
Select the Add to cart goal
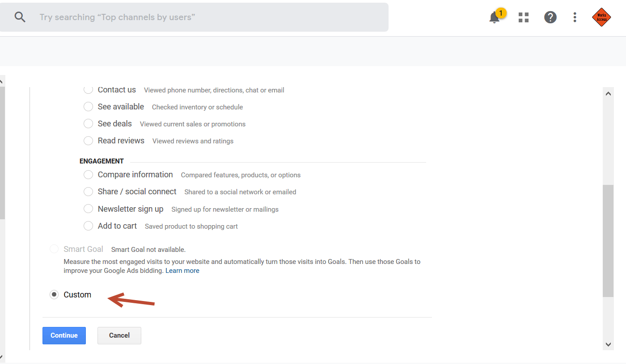(x=88, y=226)
